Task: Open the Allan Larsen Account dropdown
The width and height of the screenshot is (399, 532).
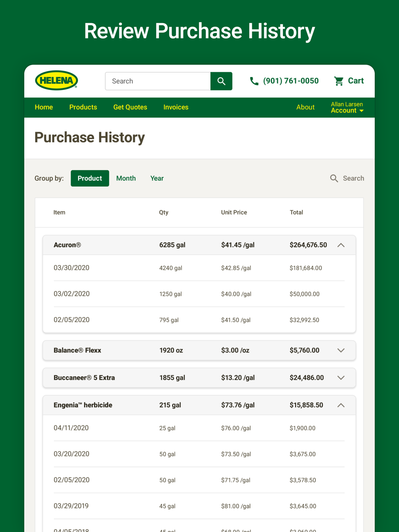Action: click(347, 107)
